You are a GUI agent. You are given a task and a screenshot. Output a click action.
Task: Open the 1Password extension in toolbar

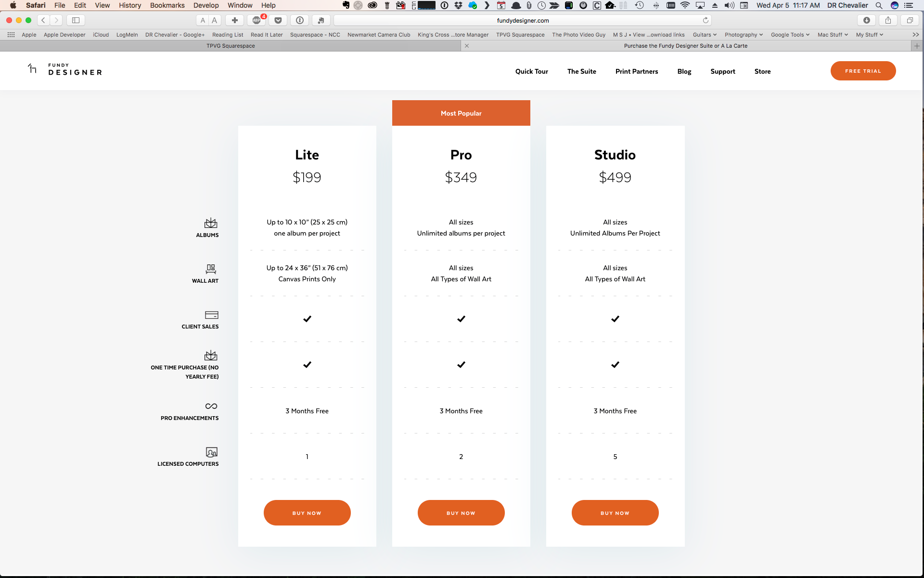pyautogui.click(x=300, y=20)
